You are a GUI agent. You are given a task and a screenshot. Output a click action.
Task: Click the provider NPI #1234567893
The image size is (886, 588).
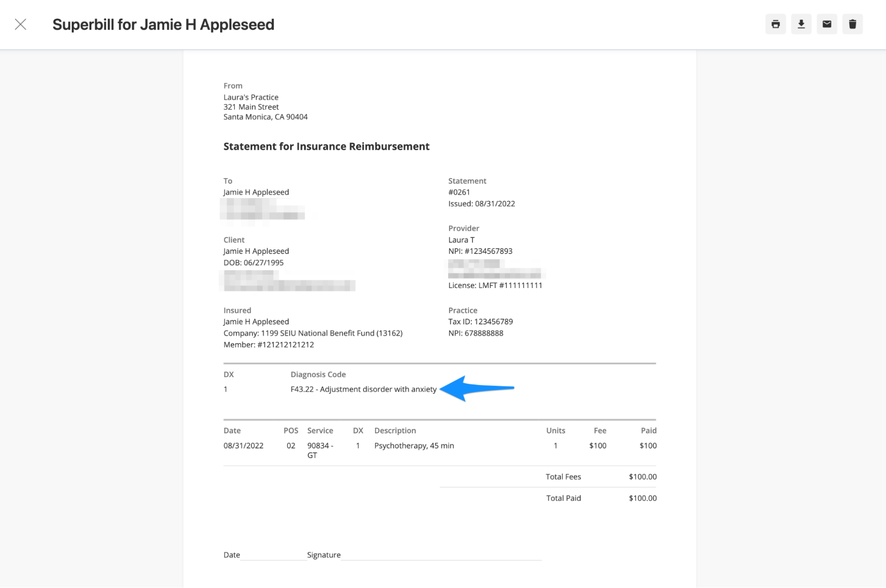pyautogui.click(x=480, y=251)
